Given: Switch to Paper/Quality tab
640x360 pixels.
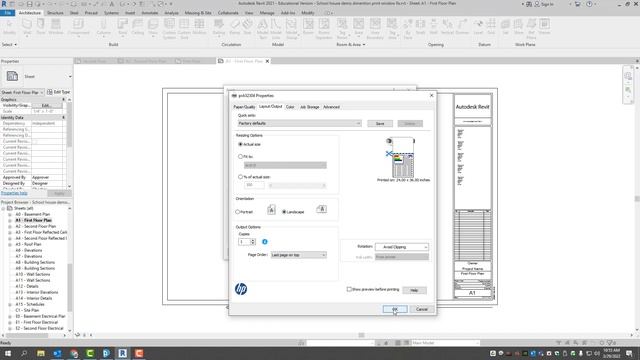Looking at the screenshot, I should (x=244, y=107).
